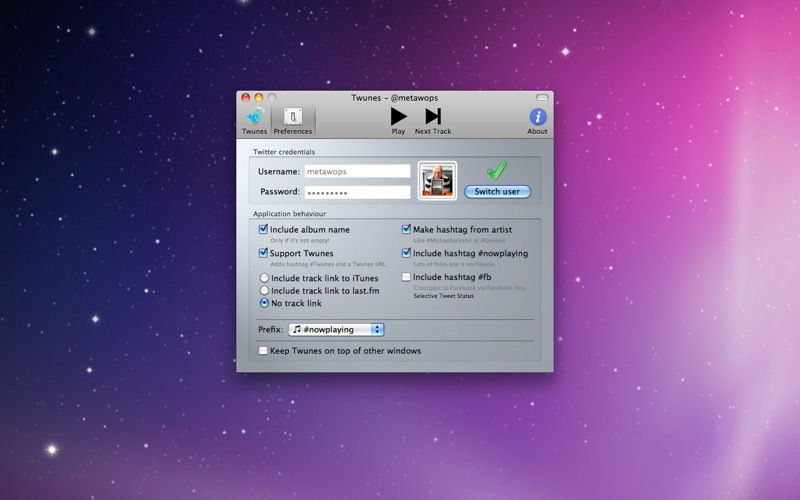
Task: Select Include track link to iTunes
Action: [264, 278]
